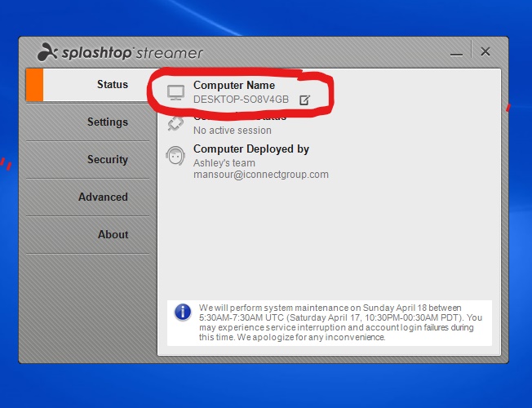Click the 'splashtop streamer' title text
Image resolution: width=532 pixels, height=408 pixels.
click(132, 53)
